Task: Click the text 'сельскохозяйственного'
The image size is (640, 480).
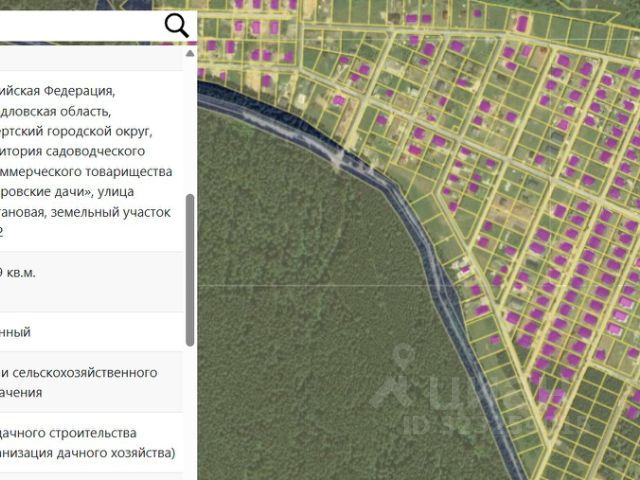Action: 84,373
